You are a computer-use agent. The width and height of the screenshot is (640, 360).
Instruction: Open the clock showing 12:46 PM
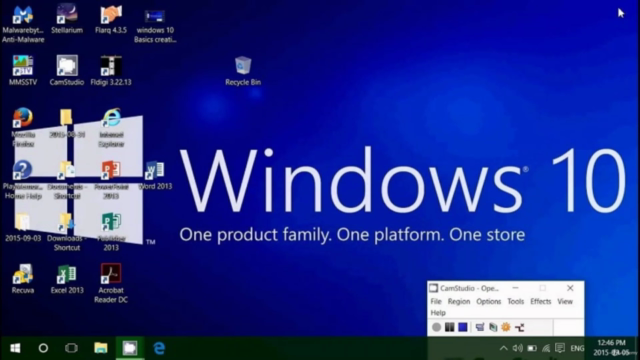pyautogui.click(x=611, y=348)
